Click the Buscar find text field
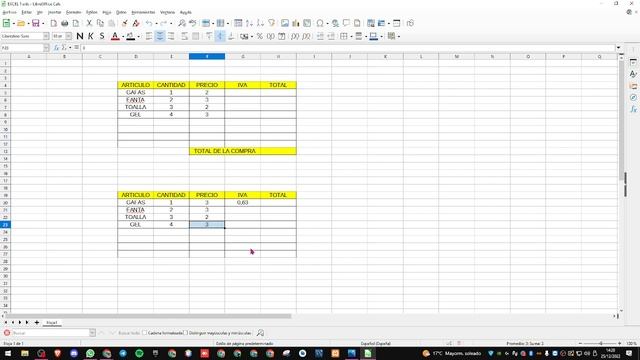 point(50,333)
